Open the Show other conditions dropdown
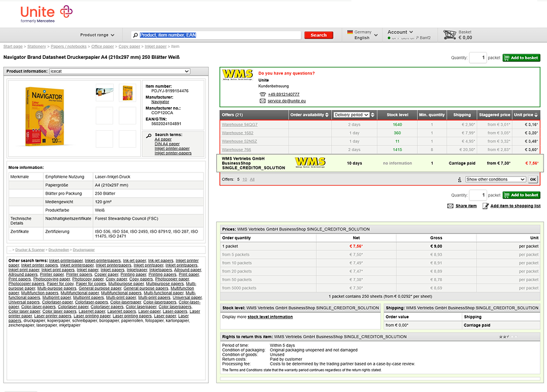 [496, 179]
